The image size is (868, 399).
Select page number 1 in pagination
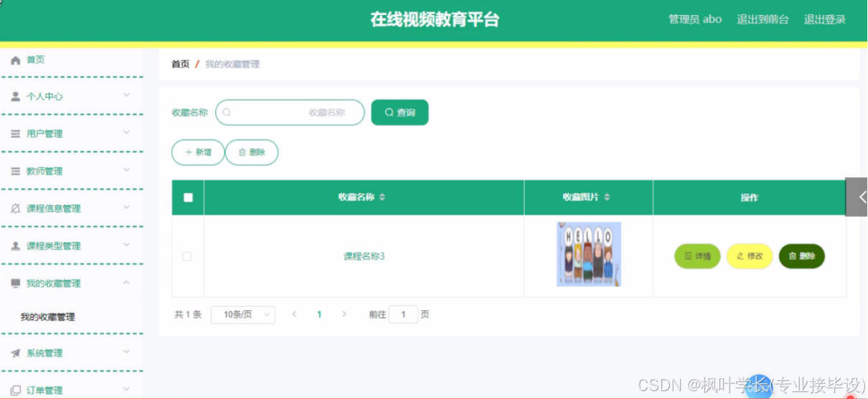click(319, 314)
